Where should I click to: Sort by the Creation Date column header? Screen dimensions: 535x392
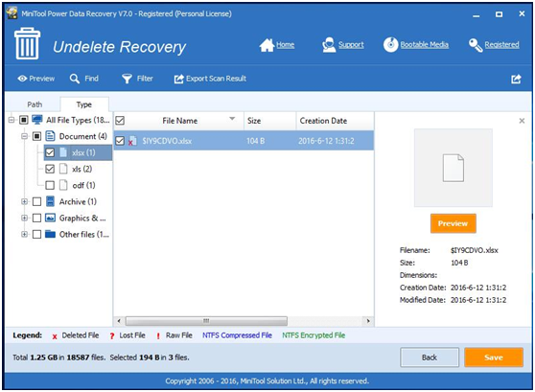point(335,121)
